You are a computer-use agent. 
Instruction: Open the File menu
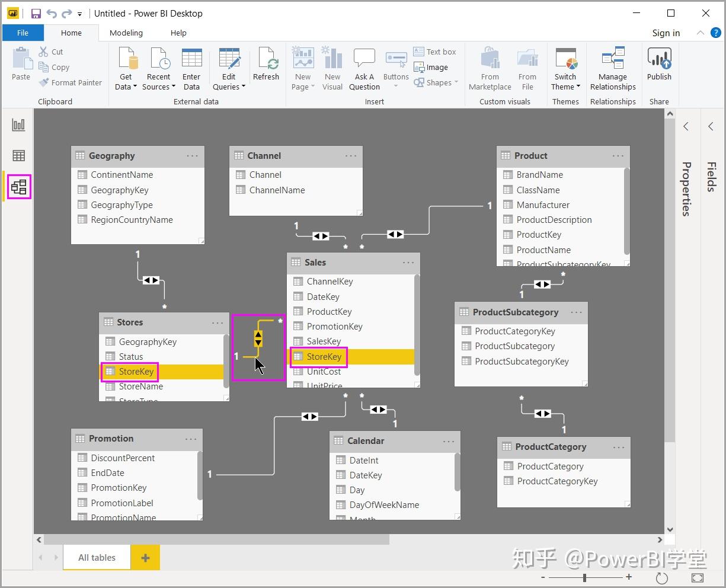click(23, 33)
